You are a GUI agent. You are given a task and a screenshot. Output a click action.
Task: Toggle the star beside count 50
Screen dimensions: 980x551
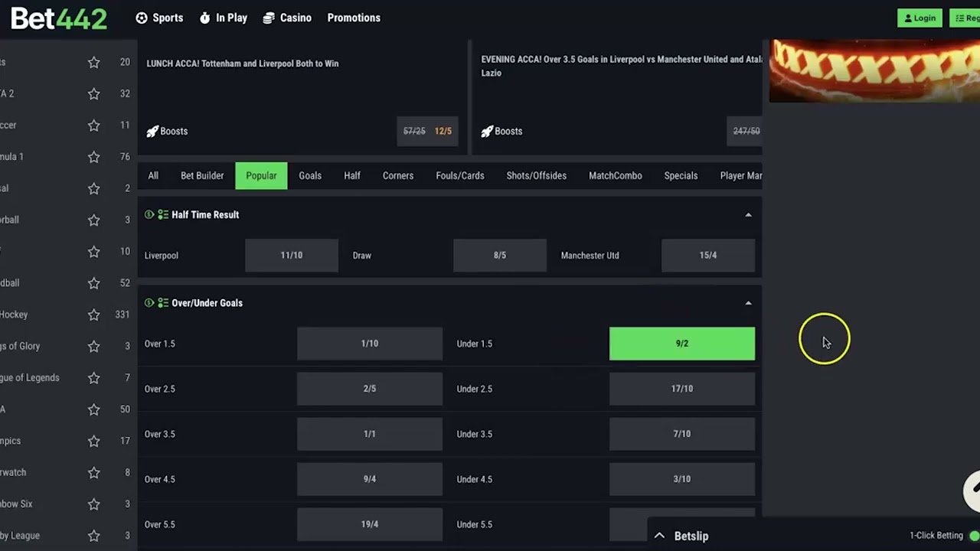pyautogui.click(x=93, y=409)
